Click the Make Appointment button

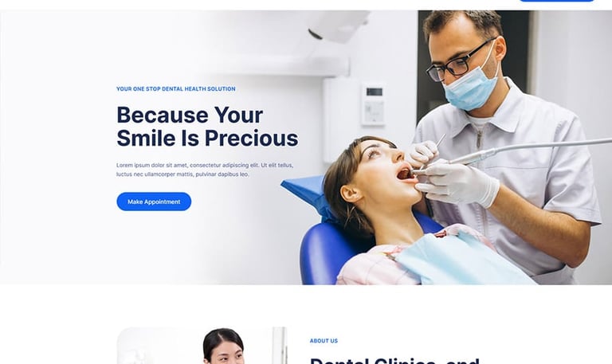point(154,202)
